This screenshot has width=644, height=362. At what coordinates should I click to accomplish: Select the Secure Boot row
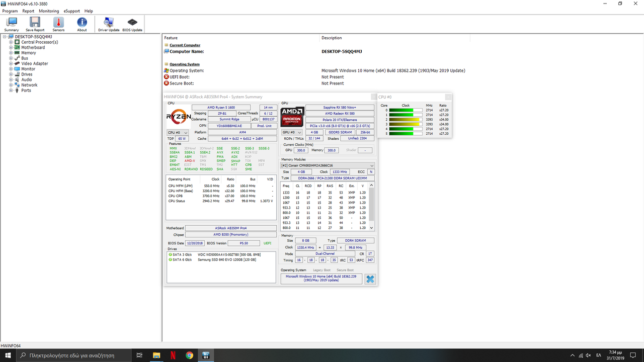[317, 83]
